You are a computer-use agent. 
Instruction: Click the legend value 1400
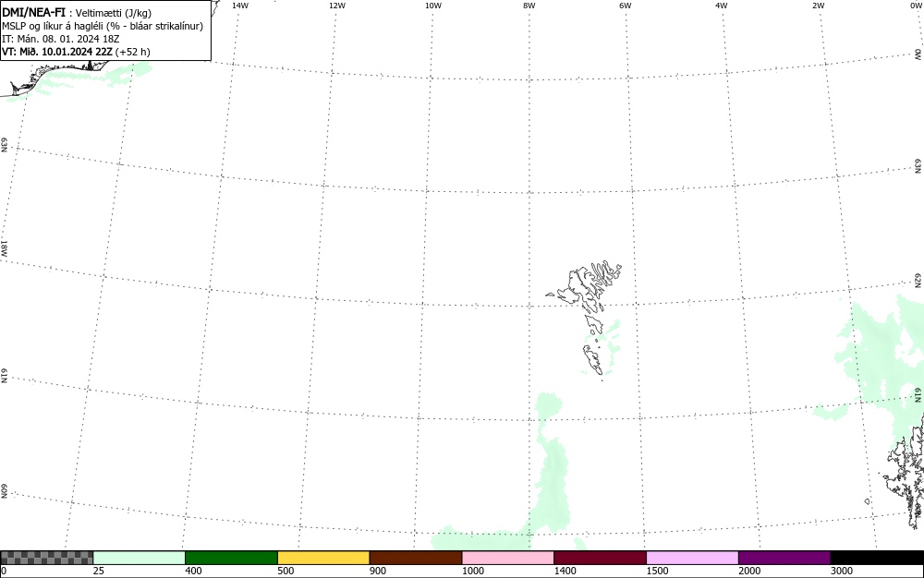tap(565, 571)
